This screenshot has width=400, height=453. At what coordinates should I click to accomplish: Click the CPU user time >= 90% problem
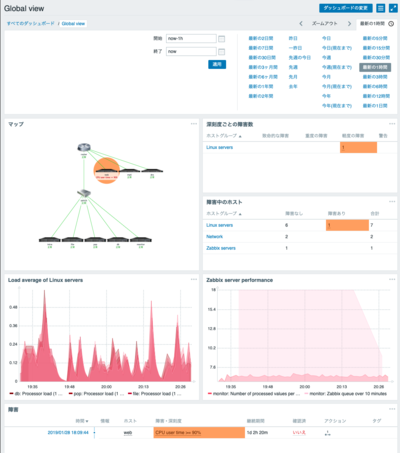click(x=199, y=433)
